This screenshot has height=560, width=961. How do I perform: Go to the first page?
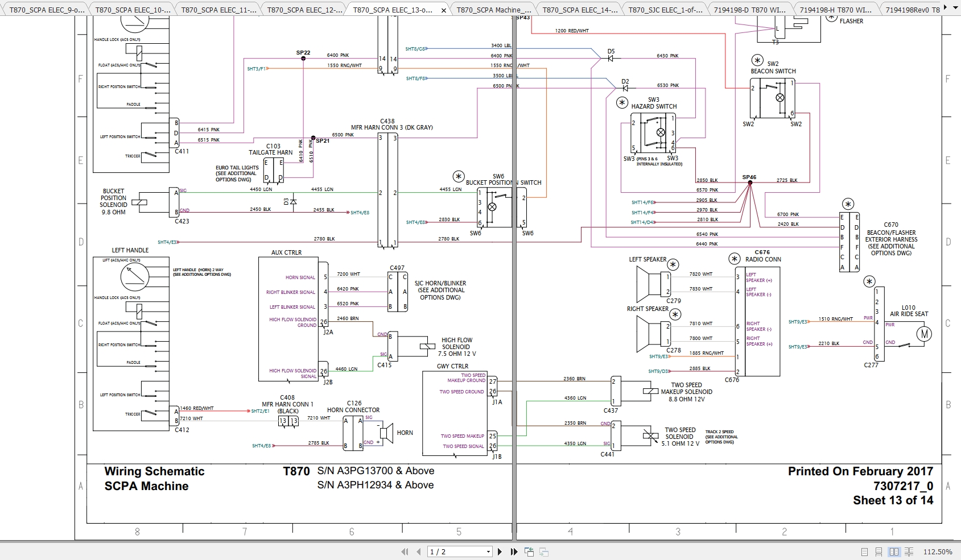click(405, 551)
